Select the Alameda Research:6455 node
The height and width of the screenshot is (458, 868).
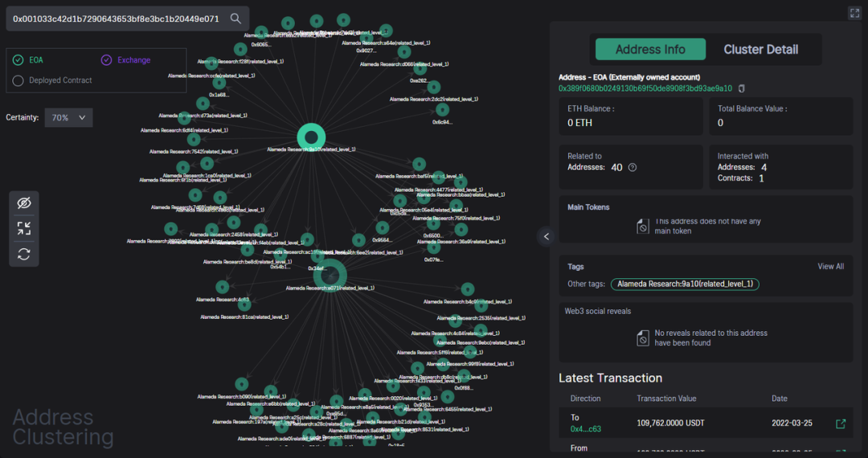pos(448,397)
